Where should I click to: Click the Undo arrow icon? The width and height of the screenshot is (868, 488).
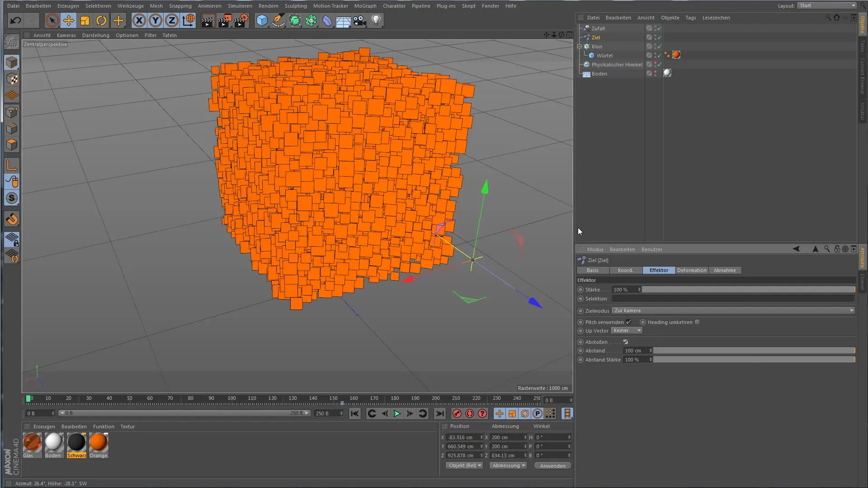[15, 20]
